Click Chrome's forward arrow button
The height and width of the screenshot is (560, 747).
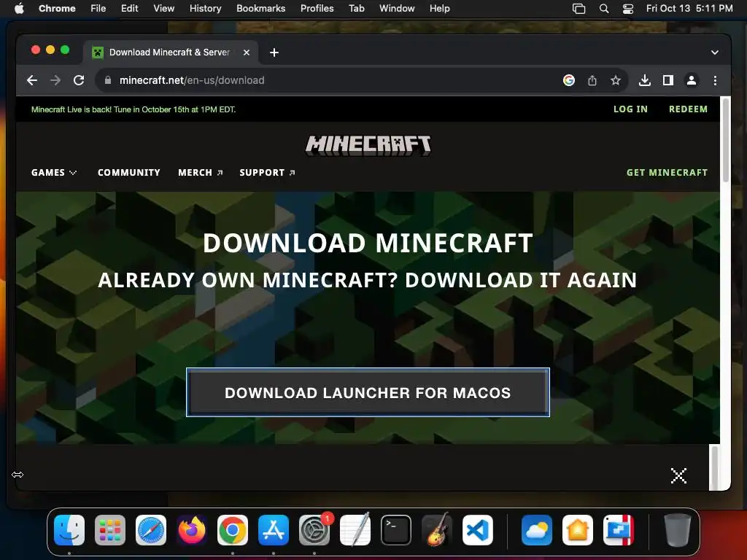point(55,80)
